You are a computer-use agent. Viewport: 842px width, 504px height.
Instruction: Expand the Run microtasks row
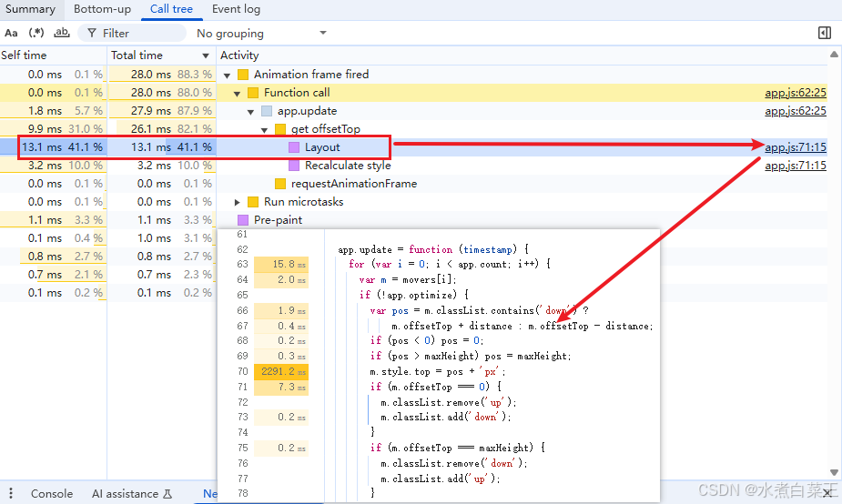237,202
